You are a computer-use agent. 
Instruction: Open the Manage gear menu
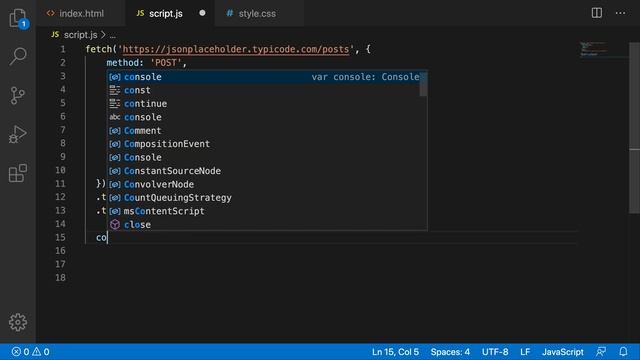[18, 322]
